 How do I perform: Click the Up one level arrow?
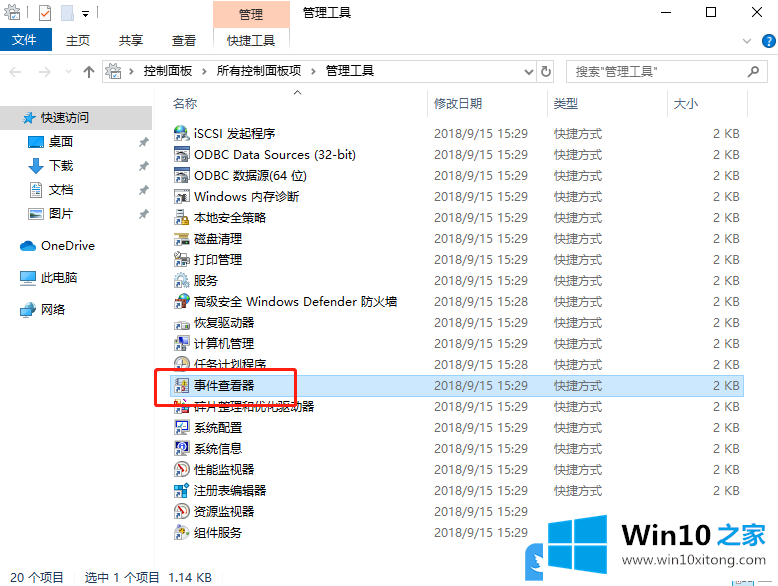[89, 72]
